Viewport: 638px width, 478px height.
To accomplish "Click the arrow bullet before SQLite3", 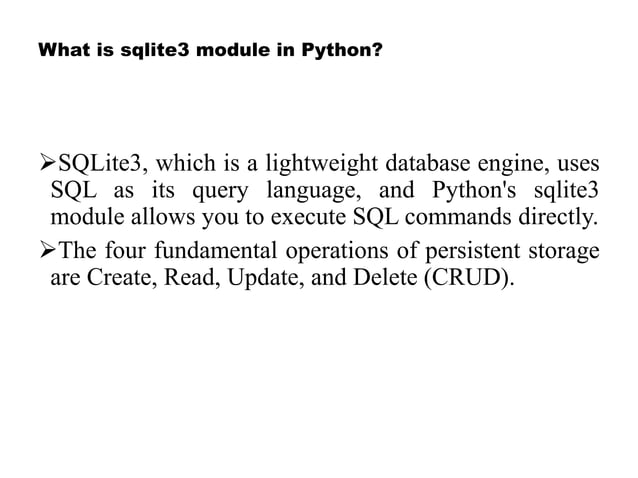I will (x=48, y=162).
